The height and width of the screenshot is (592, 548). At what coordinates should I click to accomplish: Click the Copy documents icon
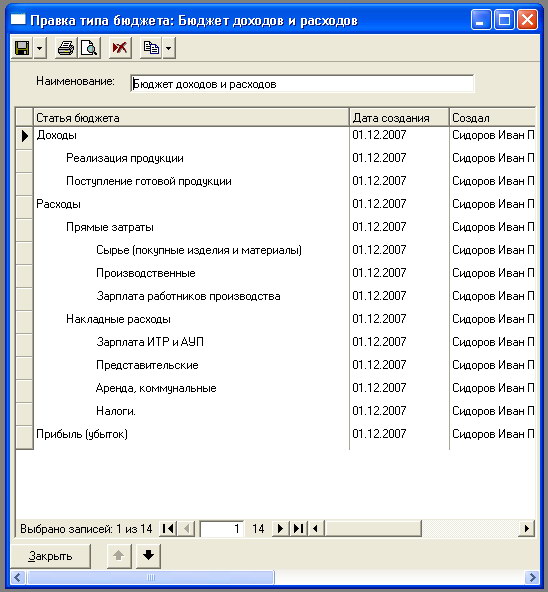[151, 48]
